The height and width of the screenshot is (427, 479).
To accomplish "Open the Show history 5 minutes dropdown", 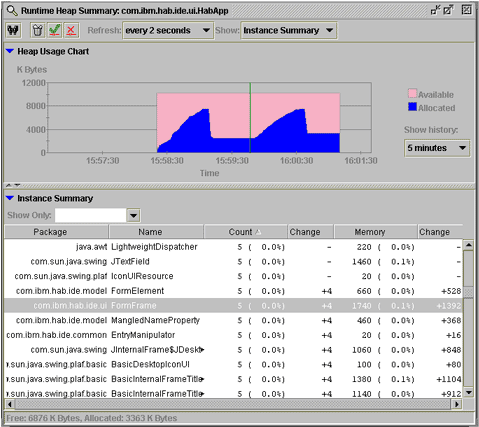I will pyautogui.click(x=437, y=148).
